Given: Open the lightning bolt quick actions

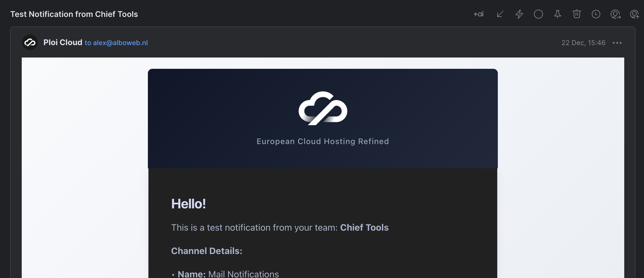Looking at the screenshot, I should [519, 14].
